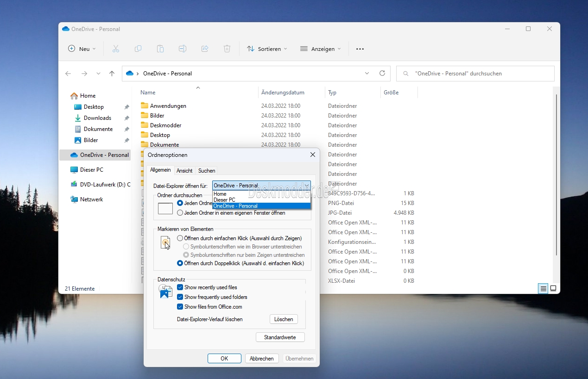Click the Copy icon in toolbar
The image size is (588, 379).
click(x=138, y=49)
